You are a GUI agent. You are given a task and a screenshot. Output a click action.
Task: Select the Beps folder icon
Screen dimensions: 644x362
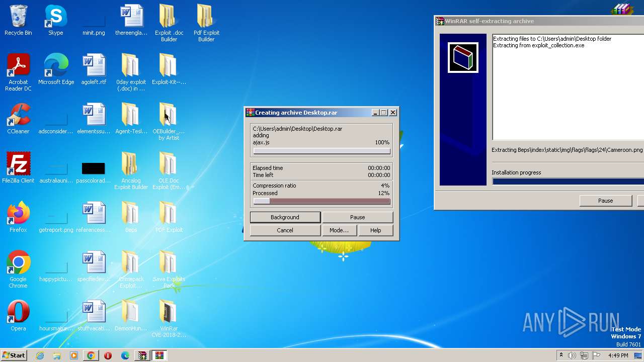pyautogui.click(x=131, y=218)
